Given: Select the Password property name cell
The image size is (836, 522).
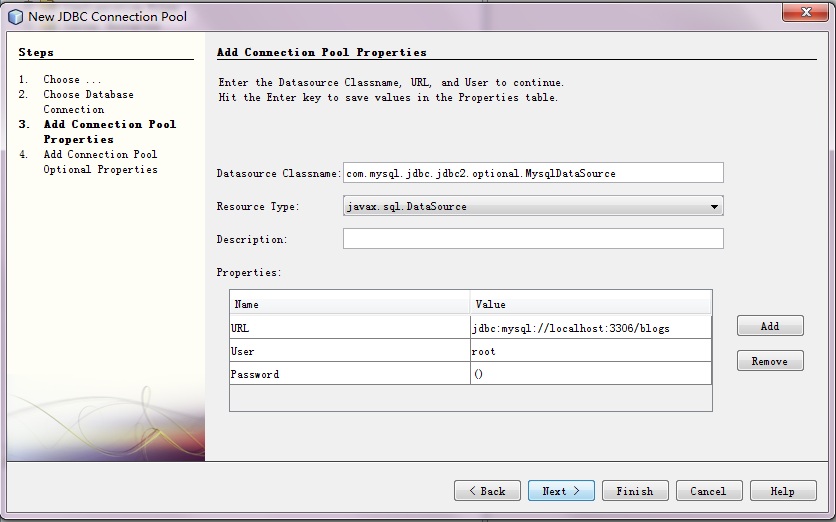Looking at the screenshot, I should tap(350, 374).
